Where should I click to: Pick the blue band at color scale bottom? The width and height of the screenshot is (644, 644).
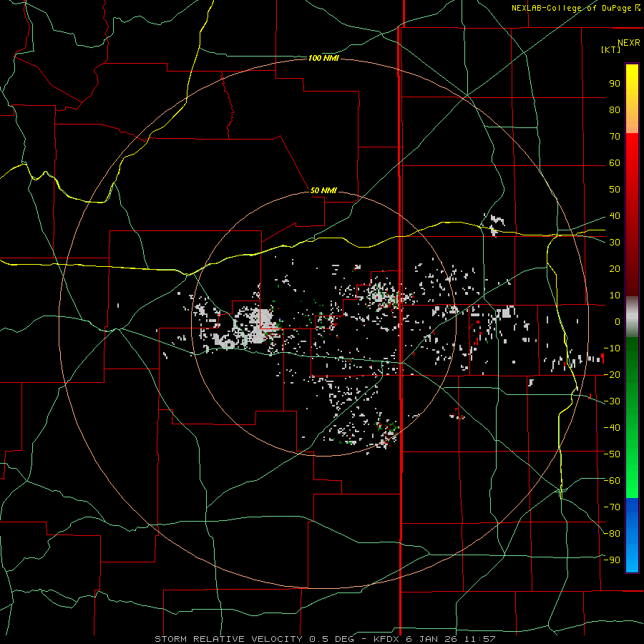click(632, 535)
